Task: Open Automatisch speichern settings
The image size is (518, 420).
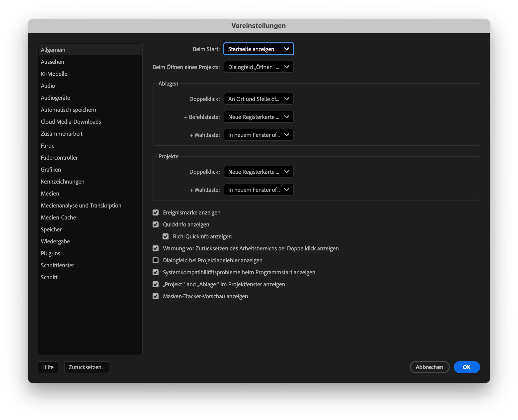Action: tap(69, 110)
